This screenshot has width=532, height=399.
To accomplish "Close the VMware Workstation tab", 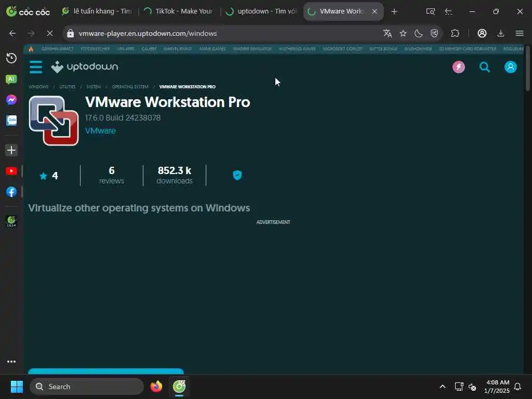I will click(x=375, y=11).
